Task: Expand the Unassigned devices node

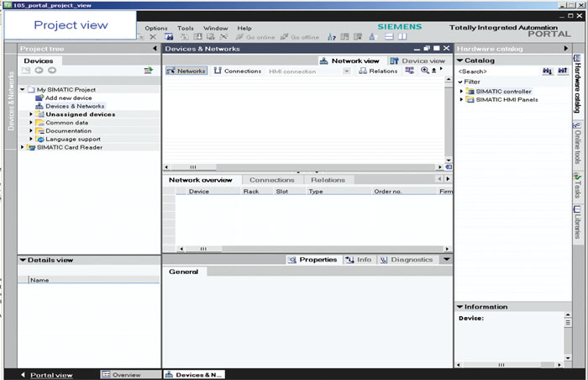Action: point(31,114)
